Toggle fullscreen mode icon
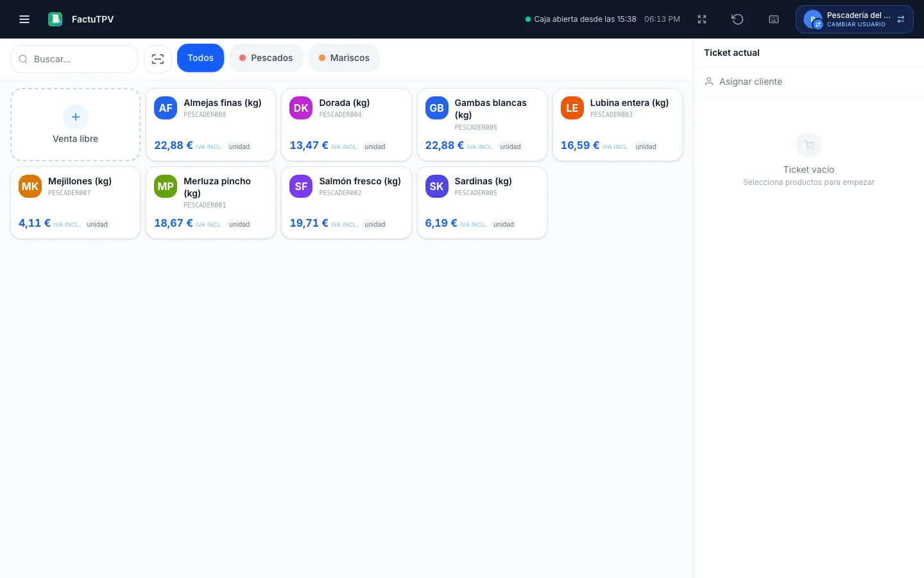Image resolution: width=924 pixels, height=578 pixels. (x=702, y=19)
